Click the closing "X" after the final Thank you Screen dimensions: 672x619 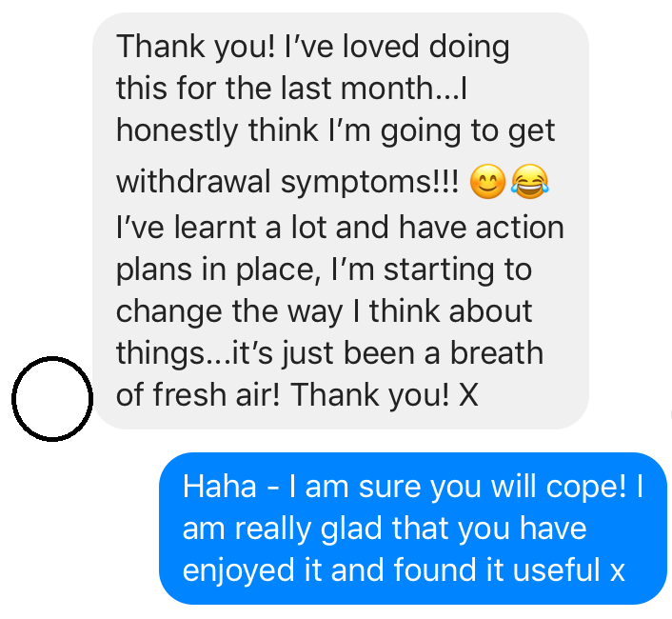click(468, 395)
